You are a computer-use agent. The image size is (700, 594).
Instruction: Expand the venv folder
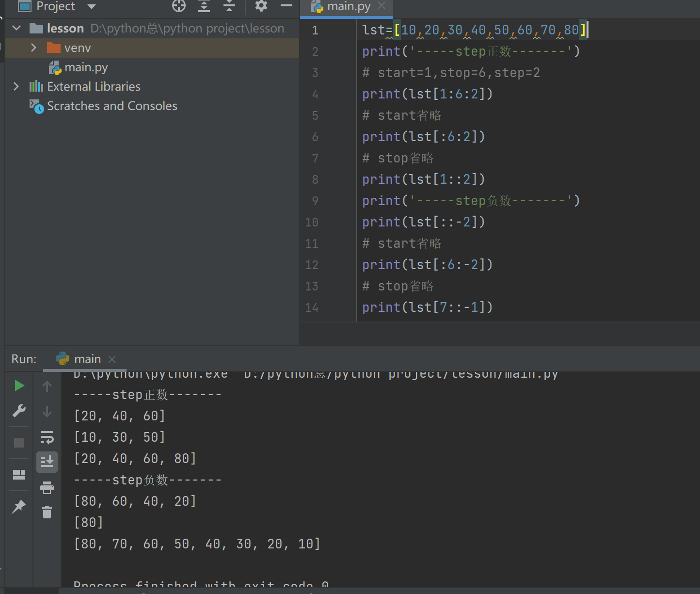pyautogui.click(x=33, y=48)
